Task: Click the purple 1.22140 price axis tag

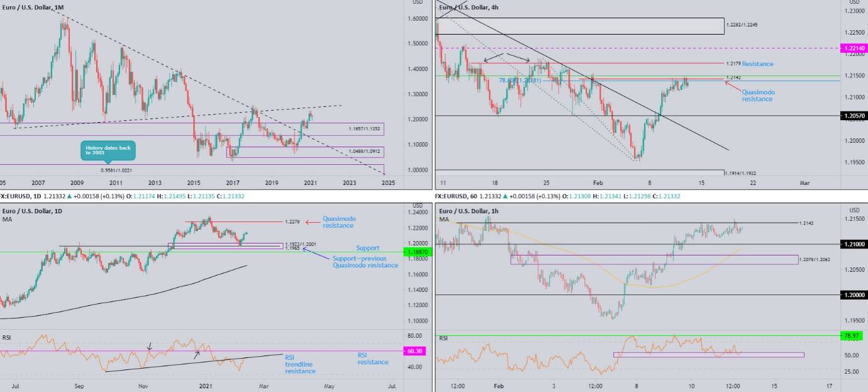Action: [854, 48]
